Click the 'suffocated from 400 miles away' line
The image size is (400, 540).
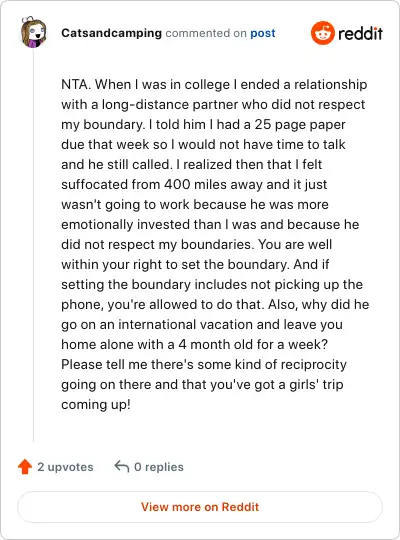194,184
